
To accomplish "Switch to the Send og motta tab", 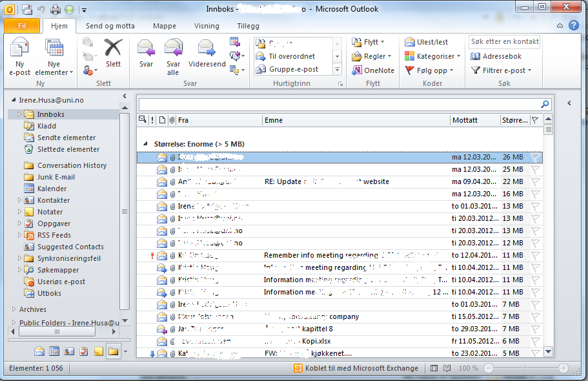I will point(110,26).
